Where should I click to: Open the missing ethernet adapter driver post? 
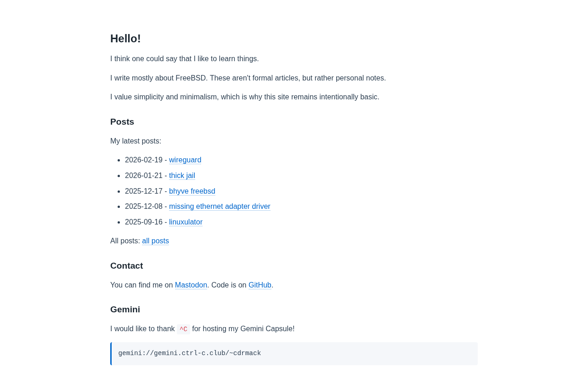(220, 207)
